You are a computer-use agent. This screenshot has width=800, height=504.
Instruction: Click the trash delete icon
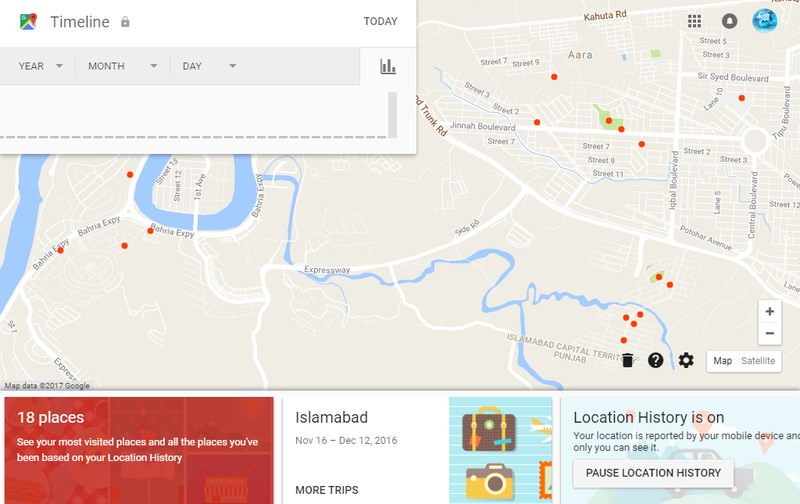[x=628, y=360]
